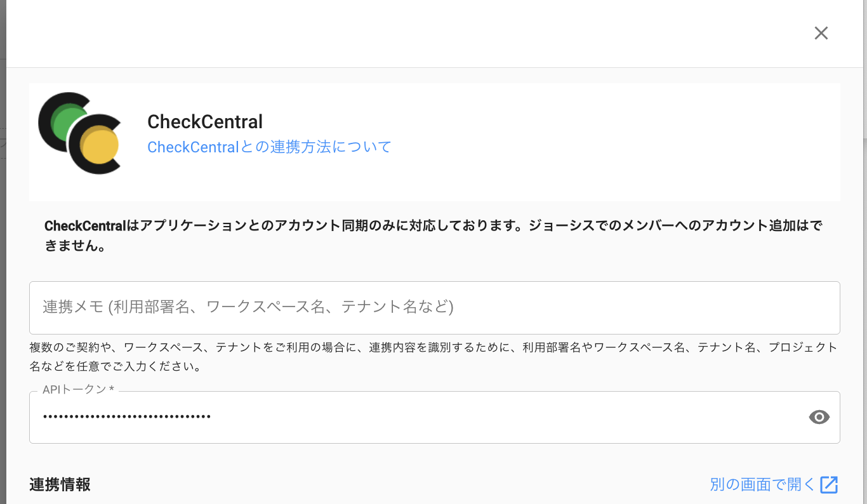Close the CheckCentral integration dialog
The image size is (867, 504).
[821, 33]
